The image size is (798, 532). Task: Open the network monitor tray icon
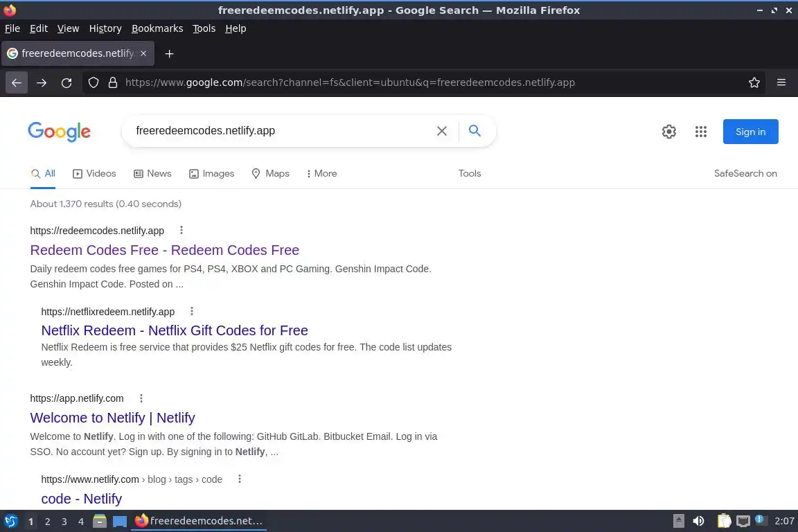pos(743,522)
